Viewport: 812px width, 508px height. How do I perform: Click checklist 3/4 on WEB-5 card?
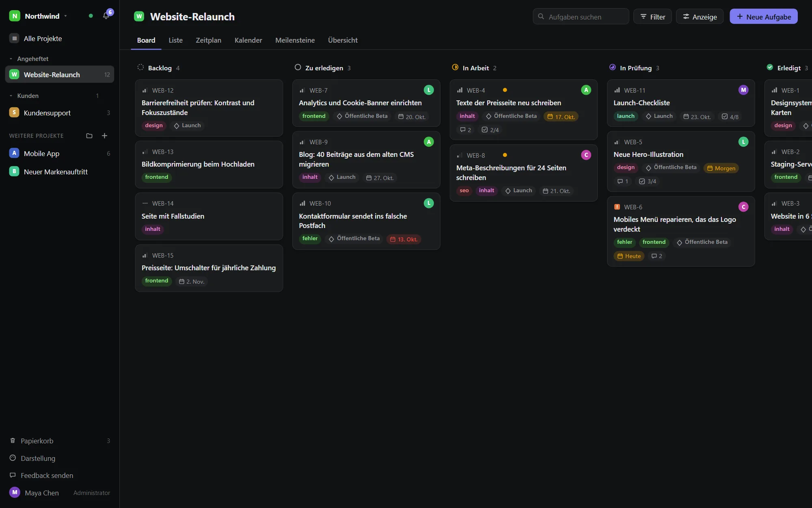tap(647, 181)
